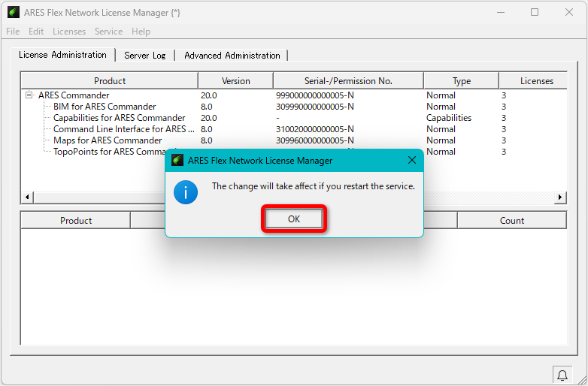Image resolution: width=588 pixels, height=386 pixels.
Task: Switch to the Server Log tab
Action: [x=145, y=56]
